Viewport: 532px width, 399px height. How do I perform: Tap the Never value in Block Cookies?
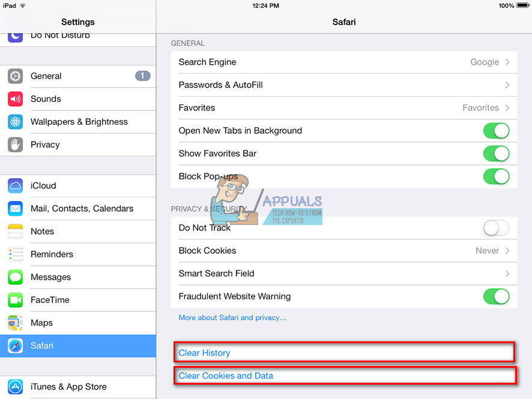487,251
